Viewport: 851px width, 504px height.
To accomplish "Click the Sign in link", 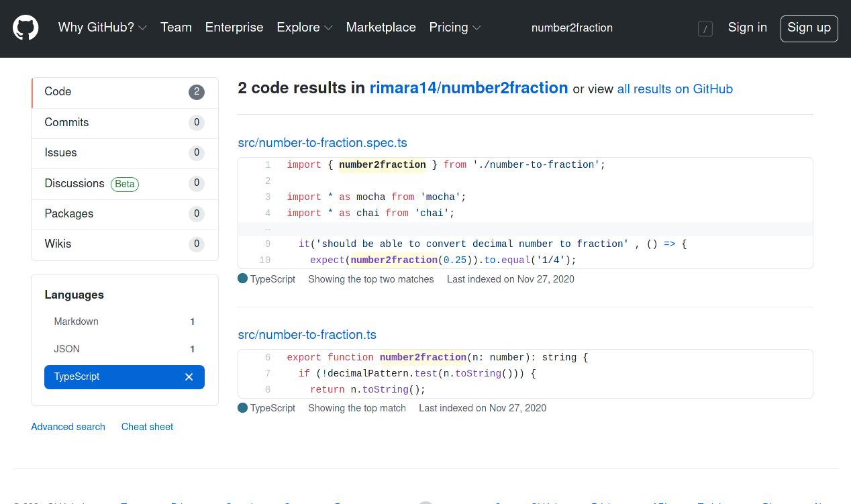I will coord(747,28).
